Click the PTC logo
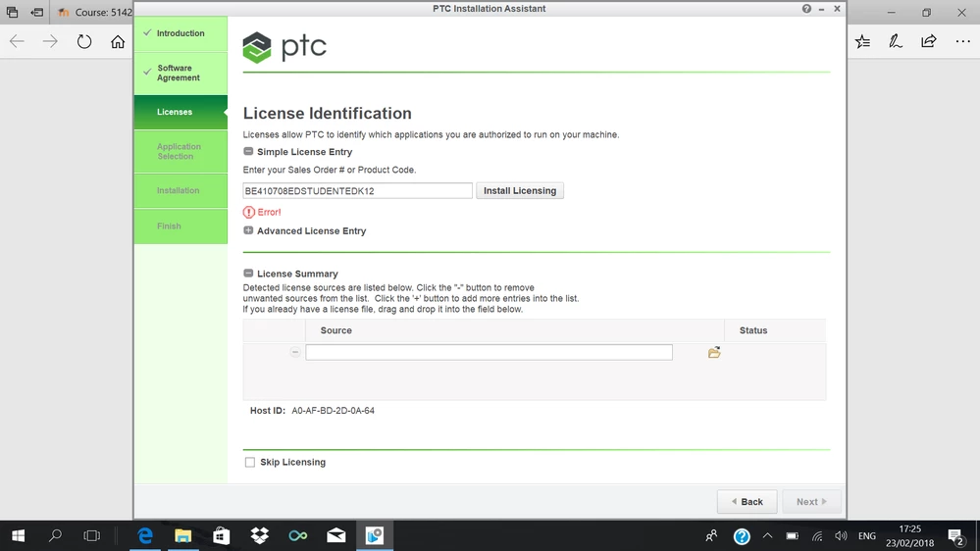The image size is (980, 551). click(284, 47)
